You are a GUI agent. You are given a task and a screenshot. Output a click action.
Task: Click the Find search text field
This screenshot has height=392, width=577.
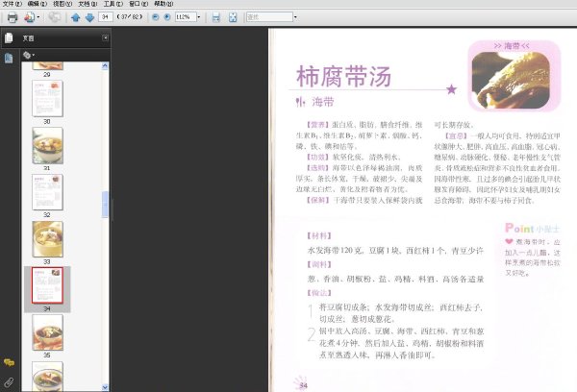pos(269,17)
